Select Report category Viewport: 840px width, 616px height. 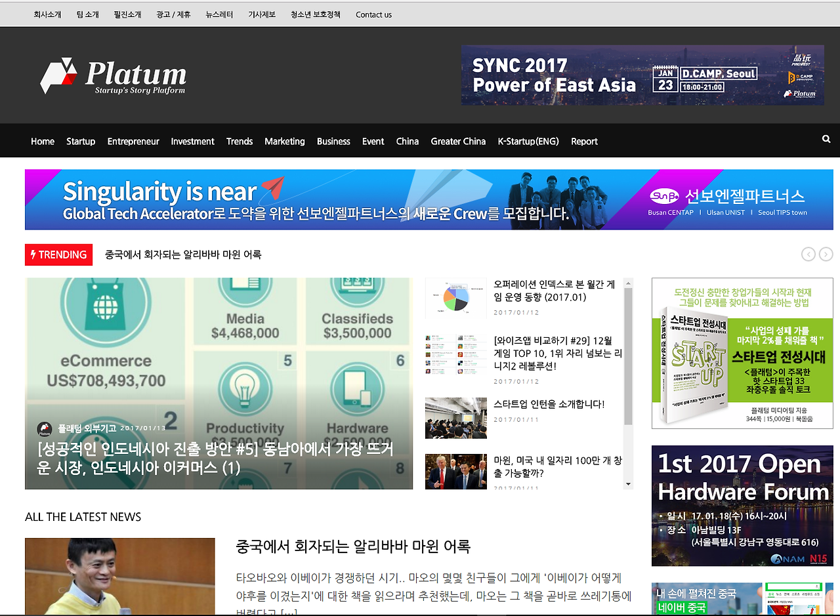(584, 141)
